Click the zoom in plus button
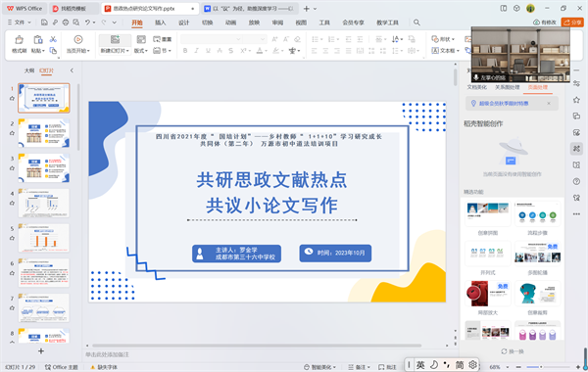This screenshot has width=588, height=372. click(x=578, y=367)
